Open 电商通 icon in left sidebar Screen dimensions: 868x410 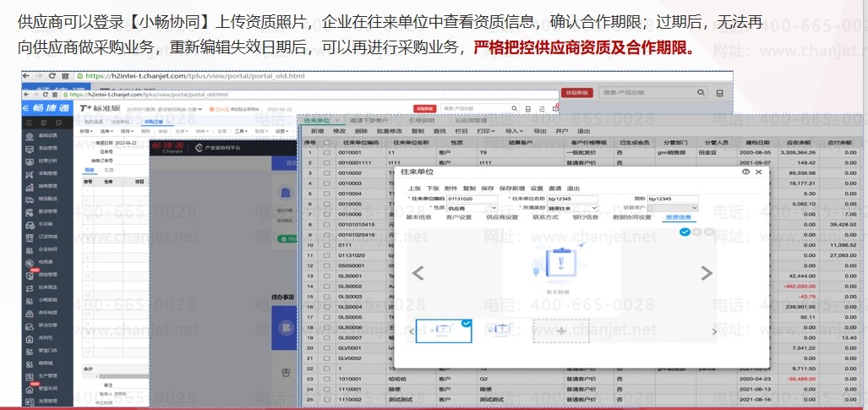(x=30, y=263)
